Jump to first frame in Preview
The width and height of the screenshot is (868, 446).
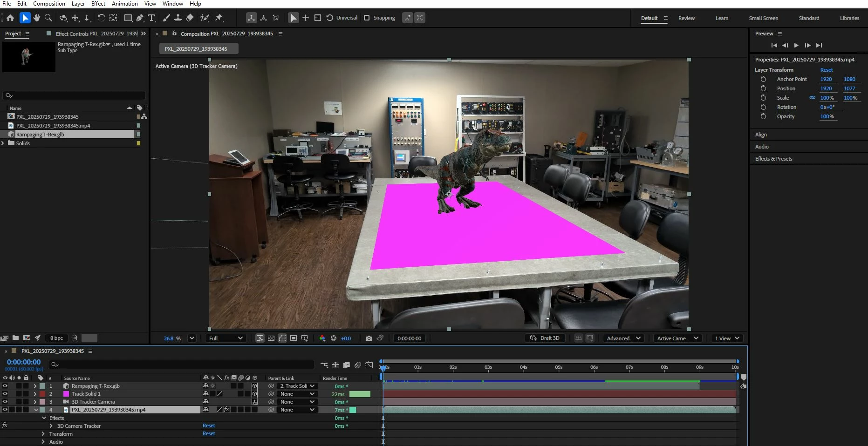(x=774, y=45)
